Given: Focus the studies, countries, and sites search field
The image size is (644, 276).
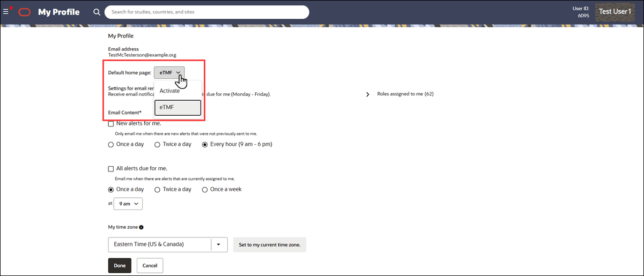Looking at the screenshot, I should (x=207, y=12).
